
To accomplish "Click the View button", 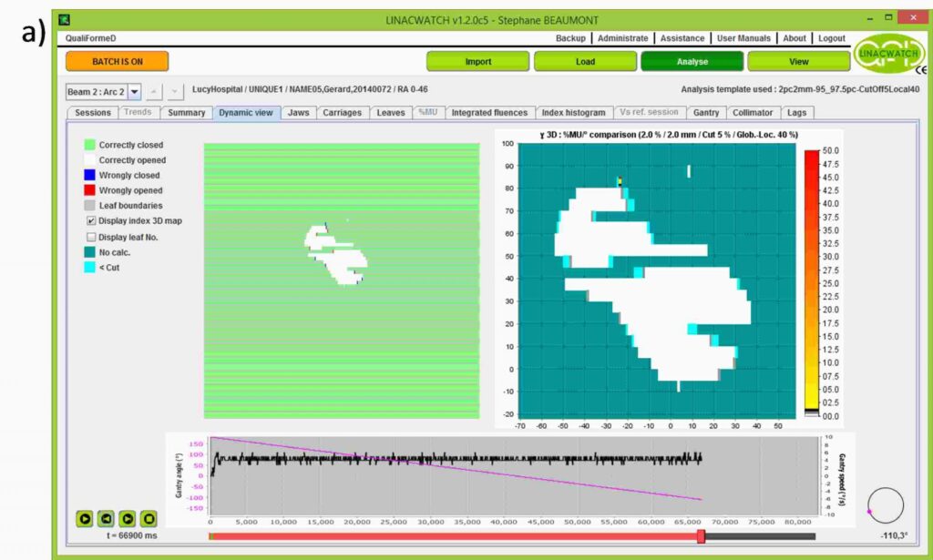I will (x=798, y=61).
